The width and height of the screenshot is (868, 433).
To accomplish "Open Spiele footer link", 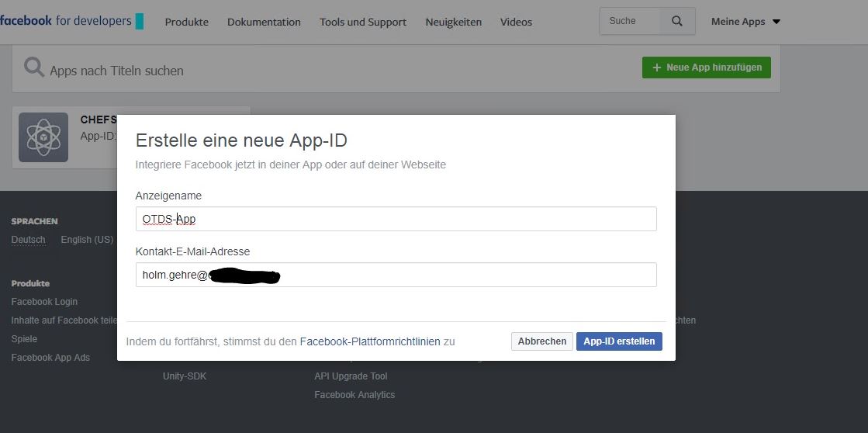I will tap(24, 339).
